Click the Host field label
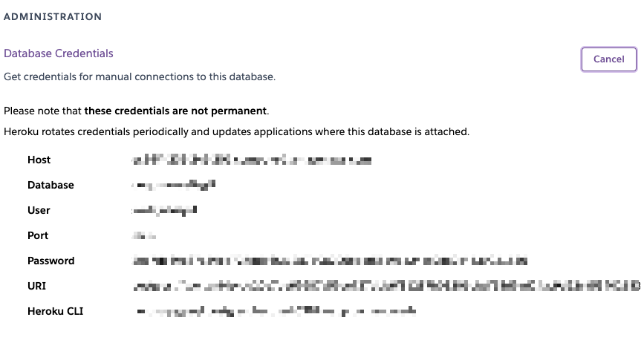The height and width of the screenshot is (343, 644). (x=39, y=160)
